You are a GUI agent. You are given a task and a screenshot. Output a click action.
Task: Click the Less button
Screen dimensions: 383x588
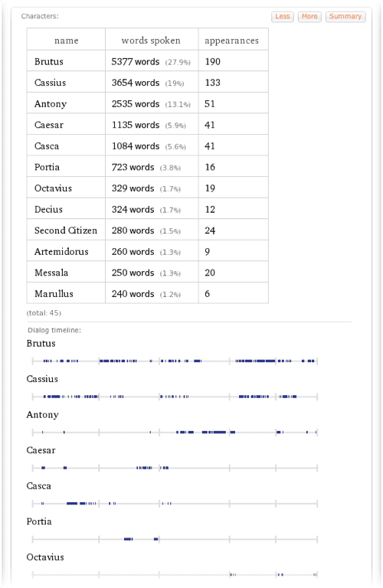pyautogui.click(x=283, y=17)
